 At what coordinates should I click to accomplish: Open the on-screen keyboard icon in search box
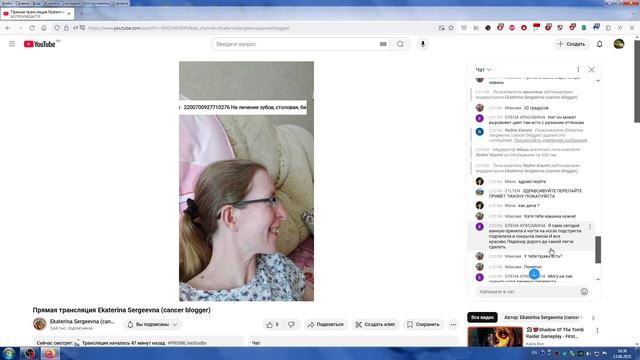[x=383, y=44]
